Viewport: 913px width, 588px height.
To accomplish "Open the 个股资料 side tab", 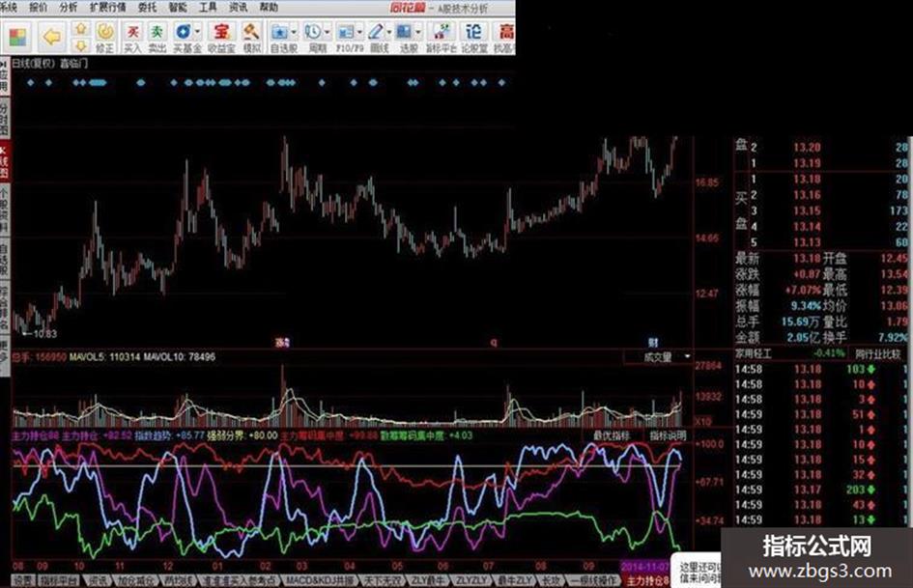I will coord(5,210).
